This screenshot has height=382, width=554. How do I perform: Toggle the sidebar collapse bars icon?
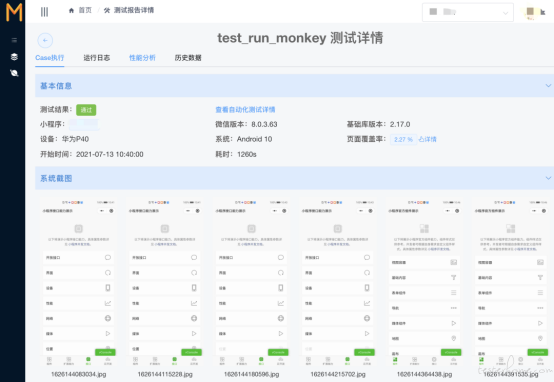[44, 12]
